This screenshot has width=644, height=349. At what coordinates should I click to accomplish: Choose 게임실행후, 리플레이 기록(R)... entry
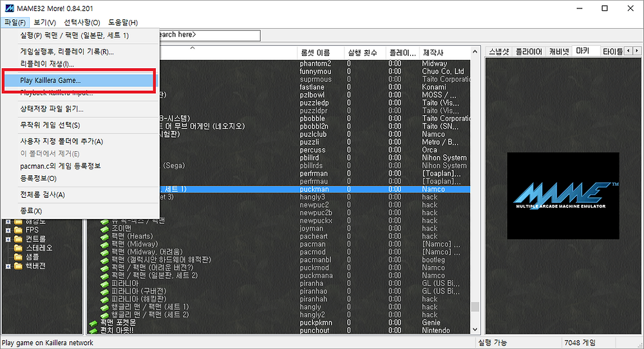coord(80,52)
